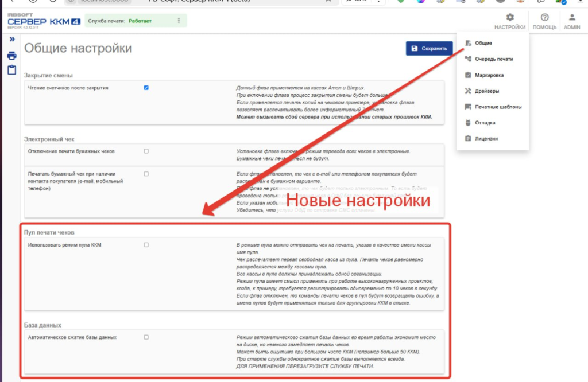Open the ADMIN user icon

[x=572, y=17]
